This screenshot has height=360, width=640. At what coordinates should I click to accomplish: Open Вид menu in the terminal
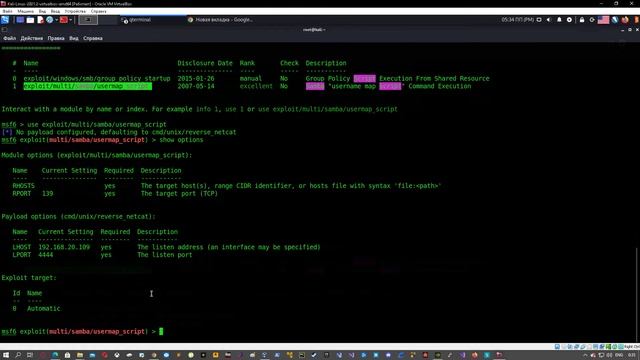click(73, 38)
